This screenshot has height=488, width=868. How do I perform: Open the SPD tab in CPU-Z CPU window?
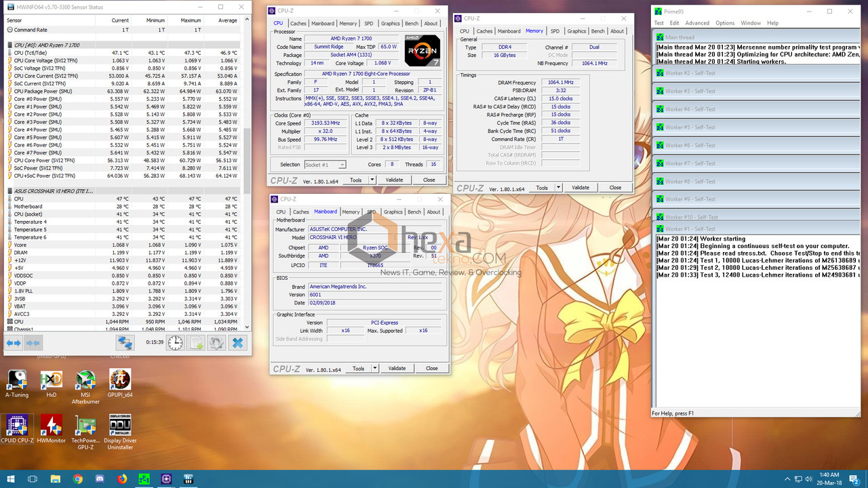pos(368,23)
